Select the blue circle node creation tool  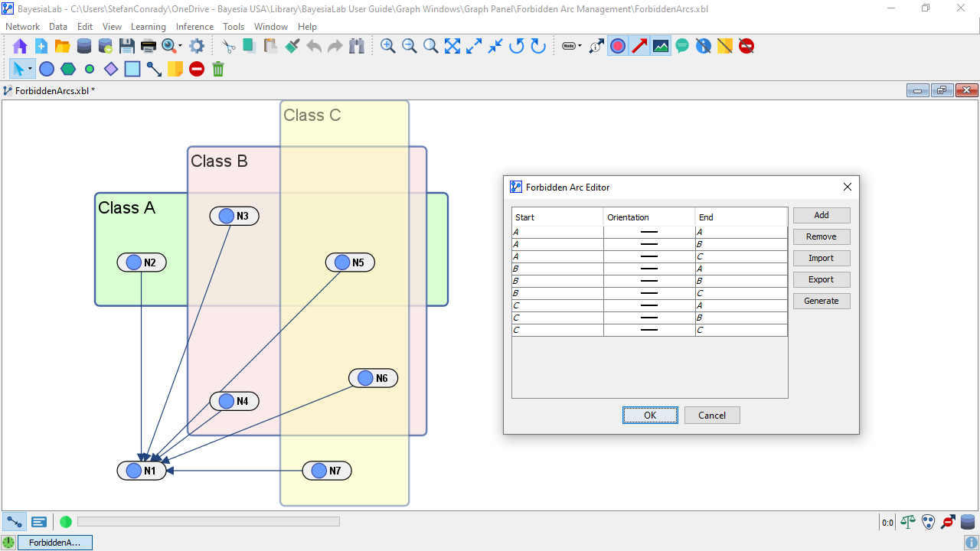[x=47, y=69]
